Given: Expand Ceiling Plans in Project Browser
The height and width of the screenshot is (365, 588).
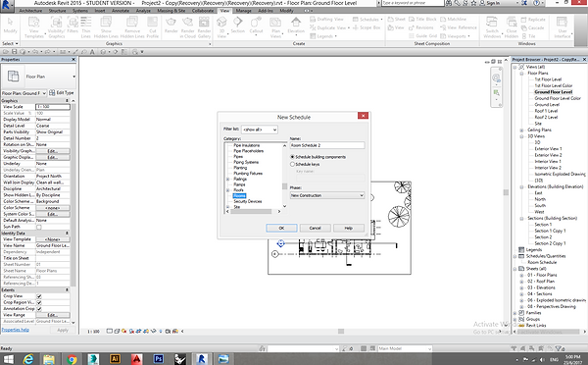Looking at the screenshot, I should point(521,130).
